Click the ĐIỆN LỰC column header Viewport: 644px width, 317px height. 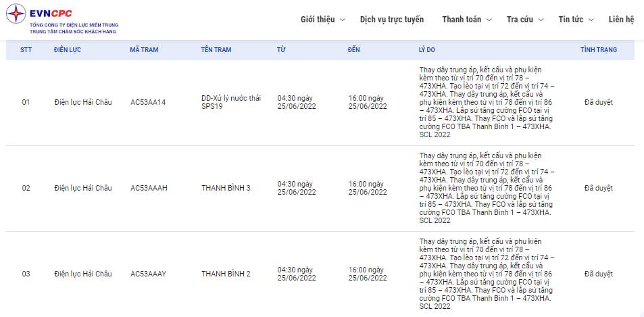coord(68,50)
